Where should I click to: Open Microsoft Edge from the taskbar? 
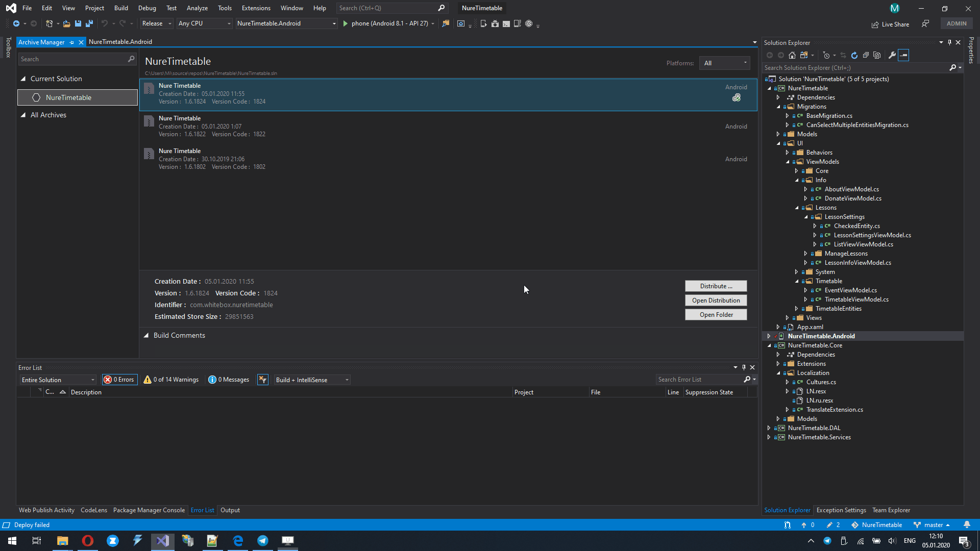pos(238,541)
